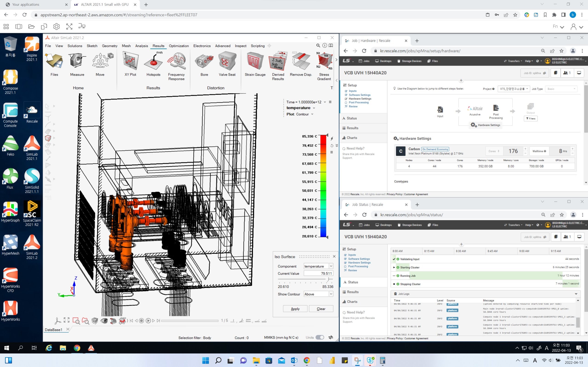
Task: Open the Show Contour Above dropdown
Action: pos(331,294)
